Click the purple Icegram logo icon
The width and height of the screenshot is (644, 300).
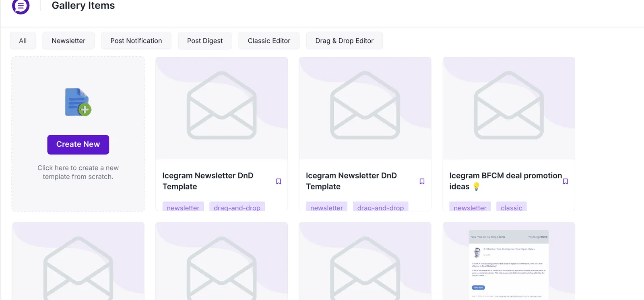coord(21,6)
